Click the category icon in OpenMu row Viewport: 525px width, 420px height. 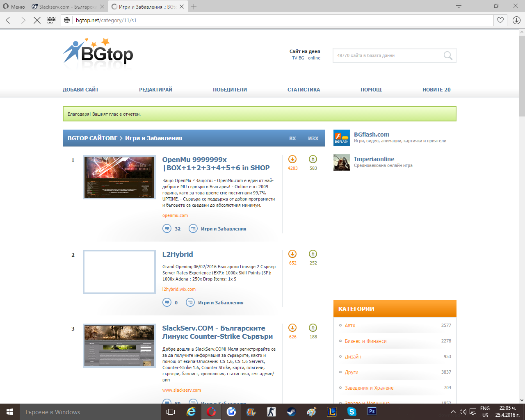(x=193, y=228)
